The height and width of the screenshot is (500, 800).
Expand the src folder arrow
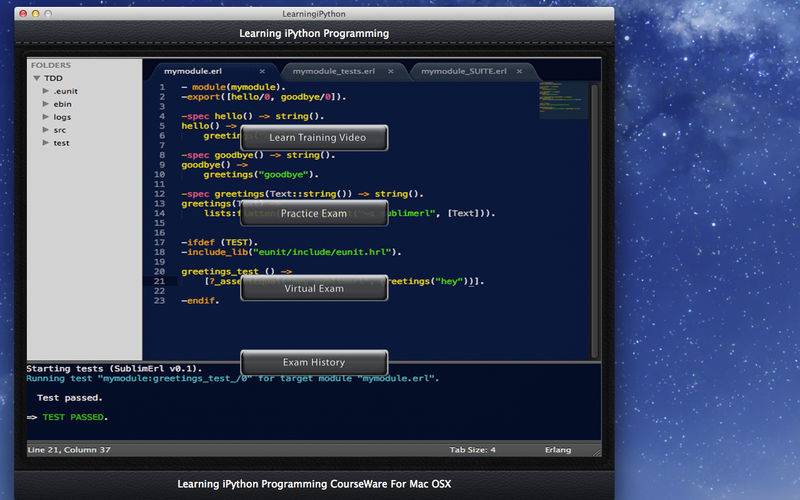point(46,130)
